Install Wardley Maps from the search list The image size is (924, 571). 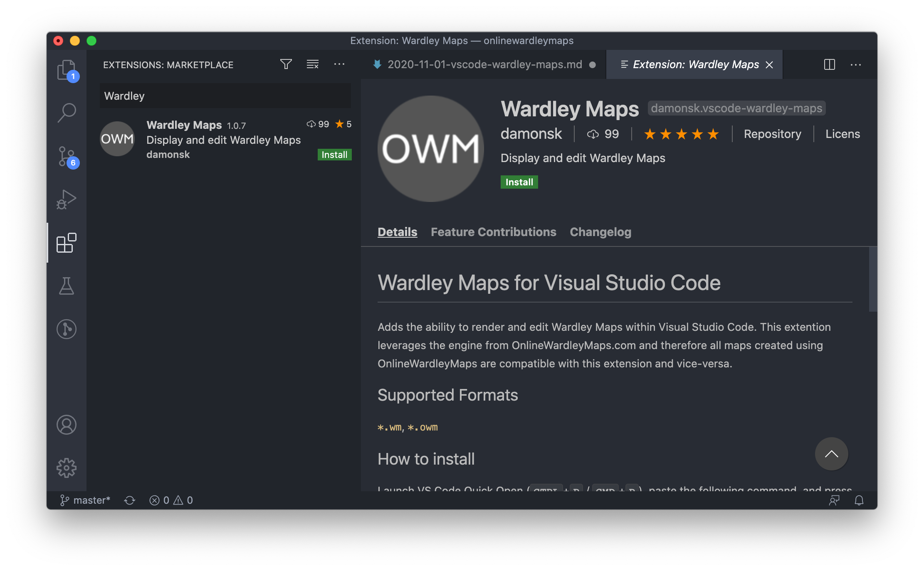click(x=334, y=155)
